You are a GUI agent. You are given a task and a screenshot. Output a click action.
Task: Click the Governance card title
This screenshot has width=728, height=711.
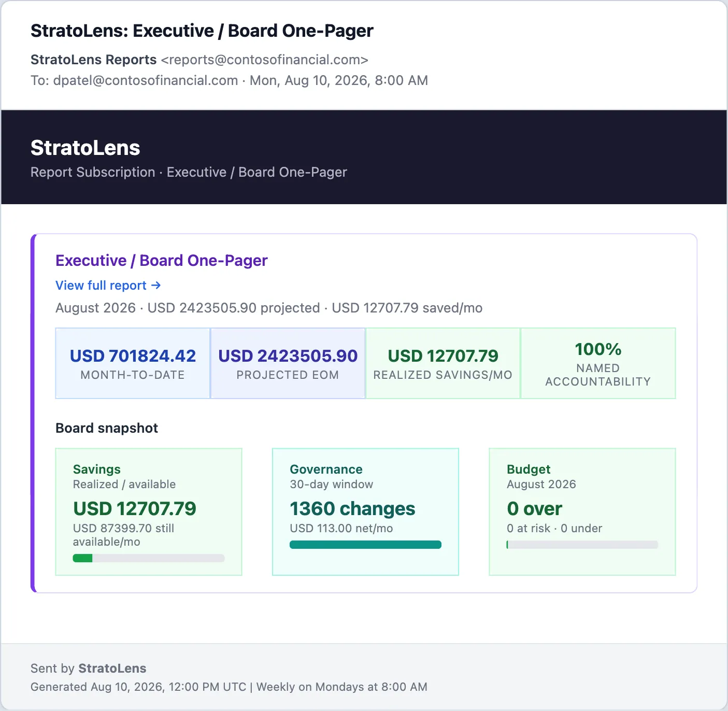326,470
